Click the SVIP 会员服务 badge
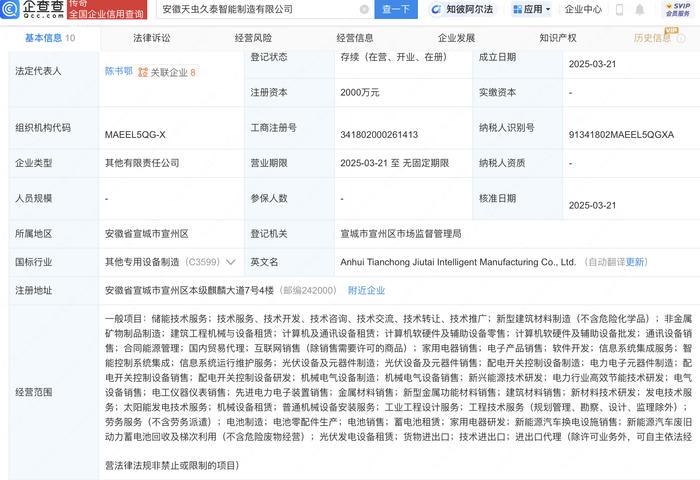This screenshot has width=700, height=480. (x=678, y=9)
